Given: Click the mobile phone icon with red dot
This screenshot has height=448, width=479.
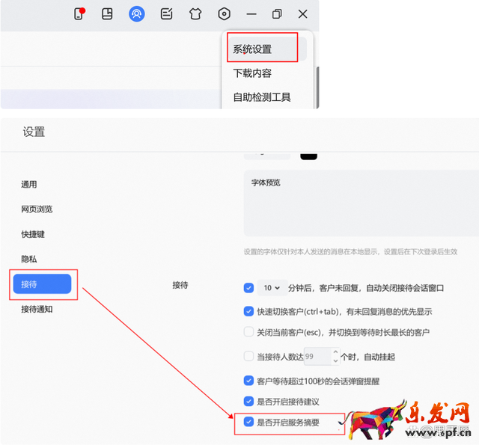Looking at the screenshot, I should 79,13.
